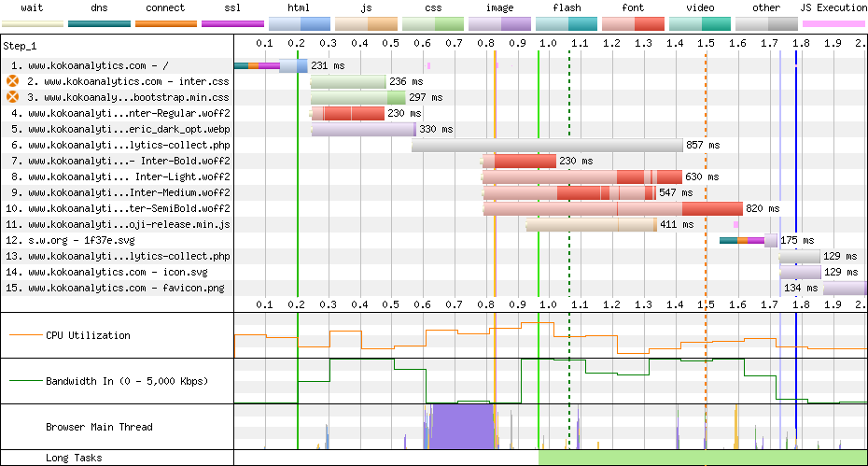Click the 231 ms timing value
Image resolution: width=868 pixels, height=466 pixels.
point(328,65)
